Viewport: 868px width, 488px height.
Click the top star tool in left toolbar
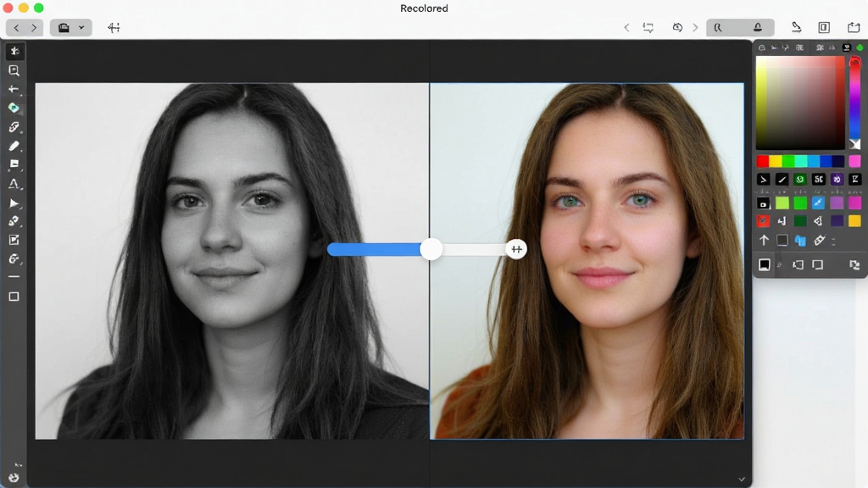pos(14,51)
